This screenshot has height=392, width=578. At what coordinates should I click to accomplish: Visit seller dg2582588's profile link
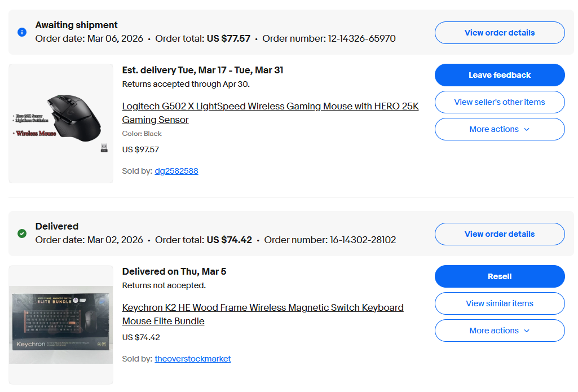pos(177,171)
